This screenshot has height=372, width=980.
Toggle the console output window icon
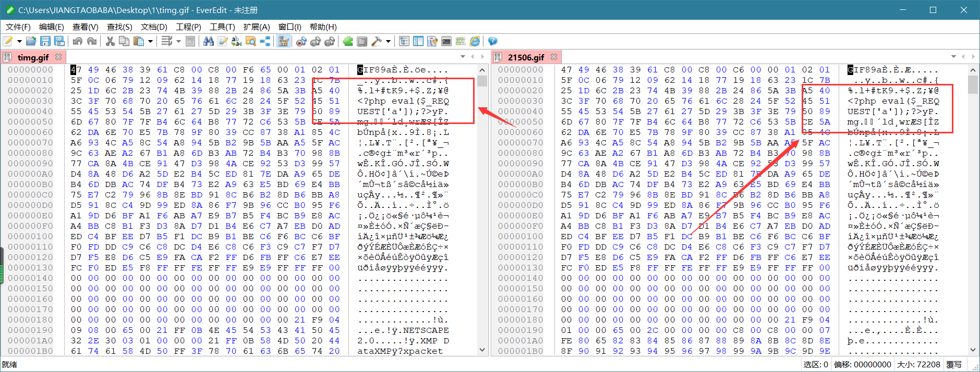446,41
